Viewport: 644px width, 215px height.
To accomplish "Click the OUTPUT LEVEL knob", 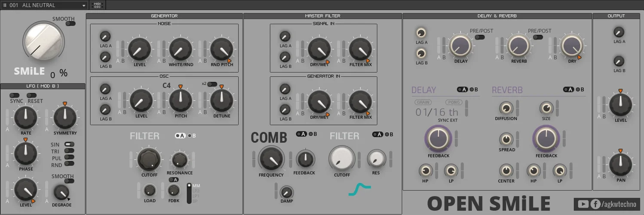I will click(x=621, y=105).
